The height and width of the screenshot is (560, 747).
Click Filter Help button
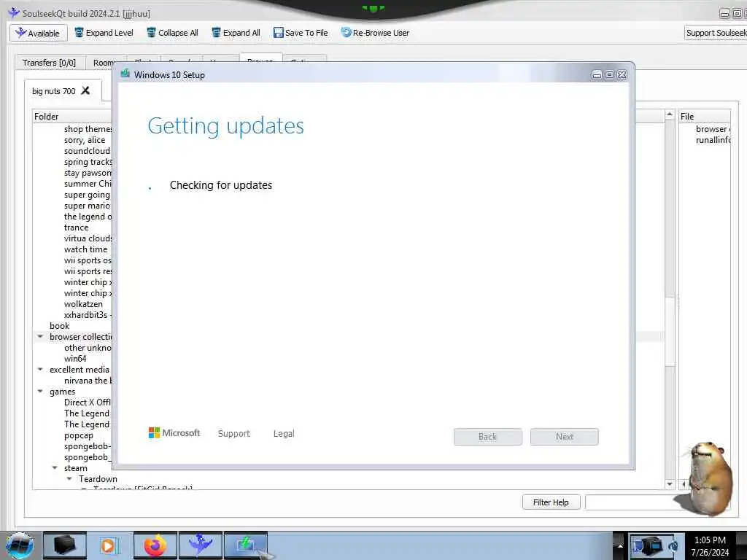click(x=551, y=502)
